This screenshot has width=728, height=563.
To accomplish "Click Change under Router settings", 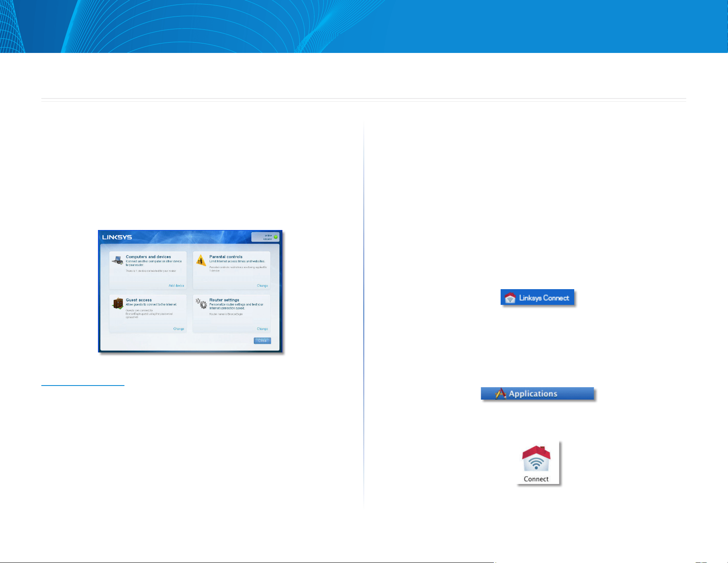I will point(263,329).
